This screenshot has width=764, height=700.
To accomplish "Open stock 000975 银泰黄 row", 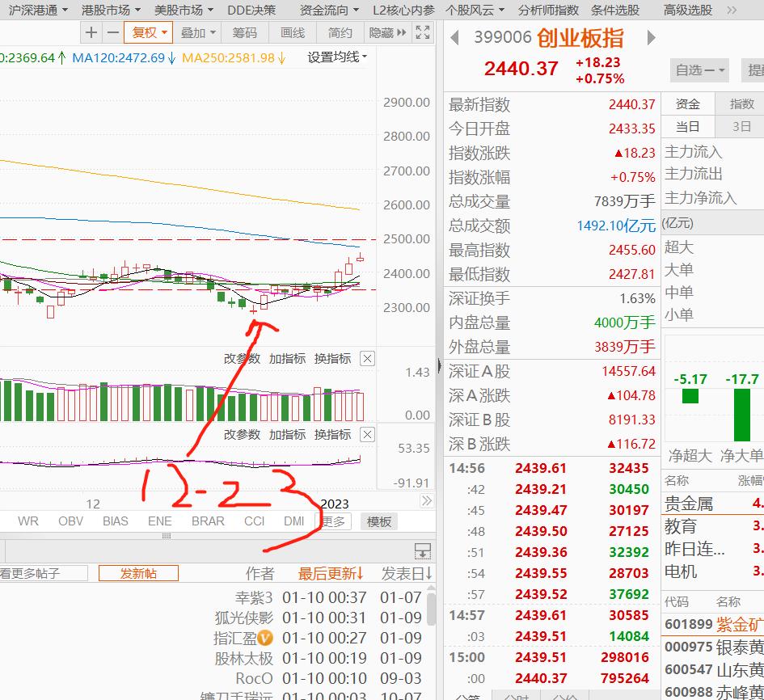I will tap(712, 647).
